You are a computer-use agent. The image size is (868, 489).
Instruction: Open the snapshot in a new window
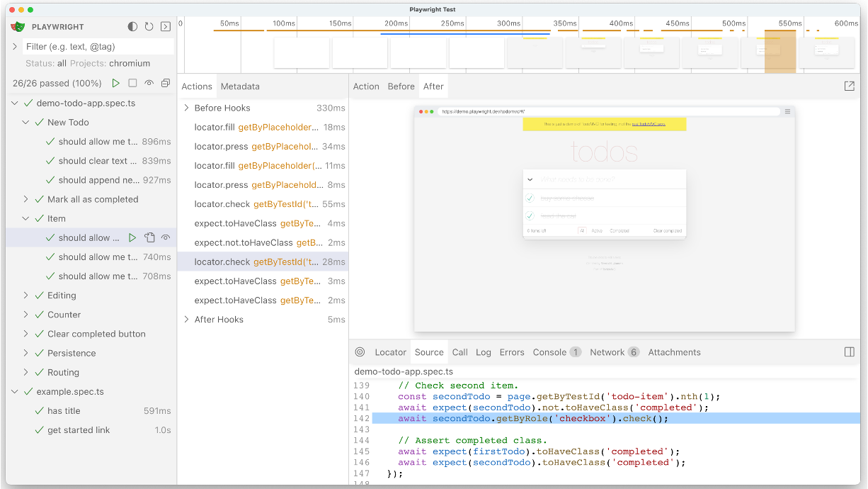[x=850, y=86]
